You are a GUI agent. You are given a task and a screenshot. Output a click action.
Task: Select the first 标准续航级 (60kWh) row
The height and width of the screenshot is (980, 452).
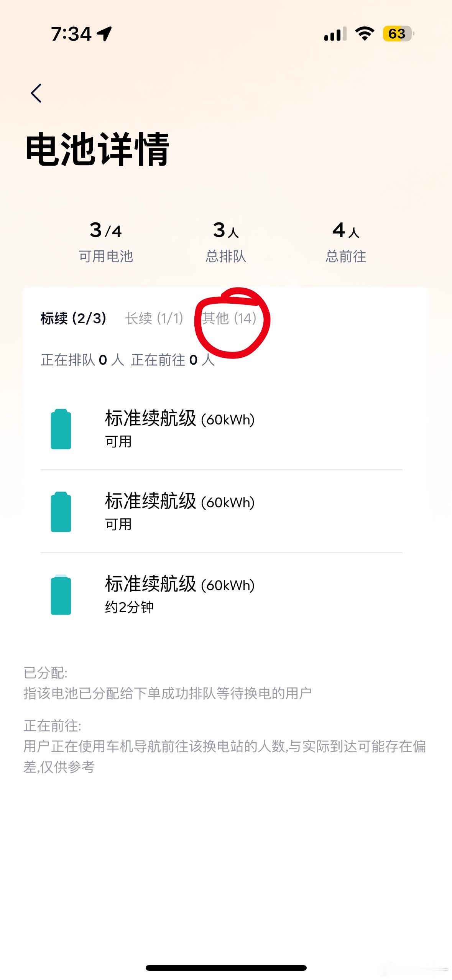point(221,429)
